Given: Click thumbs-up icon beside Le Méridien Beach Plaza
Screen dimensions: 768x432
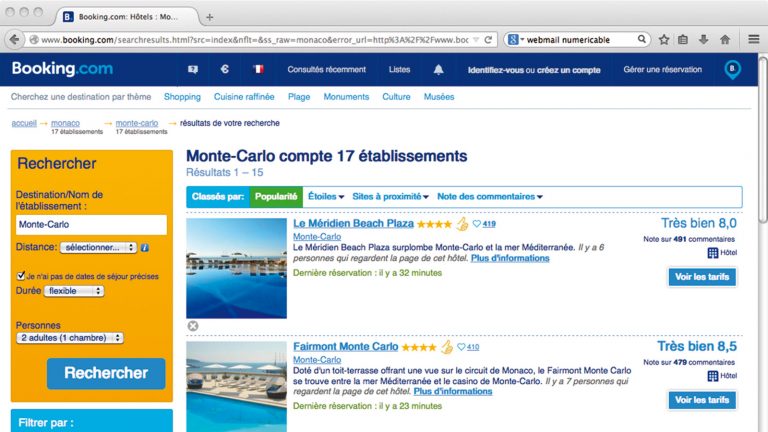Looking at the screenshot, I should pos(462,224).
